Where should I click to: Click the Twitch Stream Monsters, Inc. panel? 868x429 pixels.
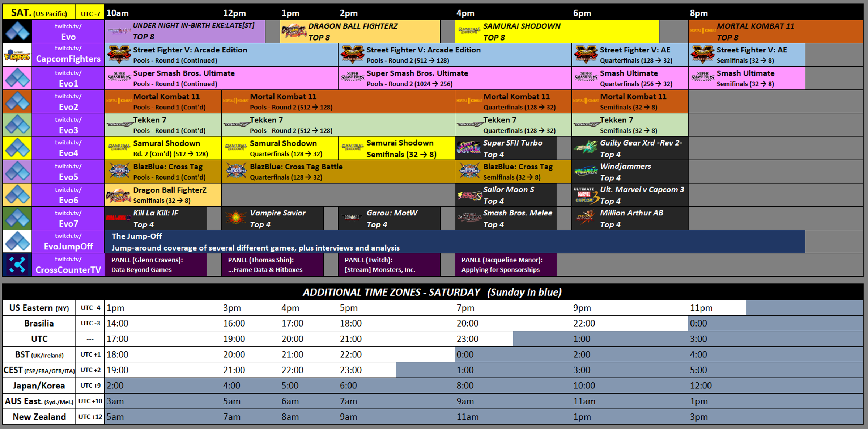pos(389,265)
